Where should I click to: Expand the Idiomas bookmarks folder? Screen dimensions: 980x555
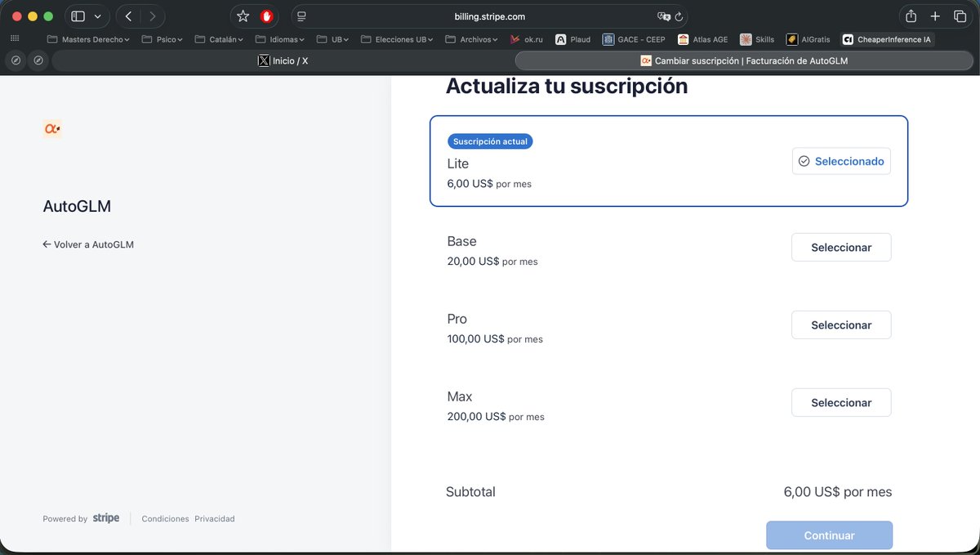(x=280, y=39)
